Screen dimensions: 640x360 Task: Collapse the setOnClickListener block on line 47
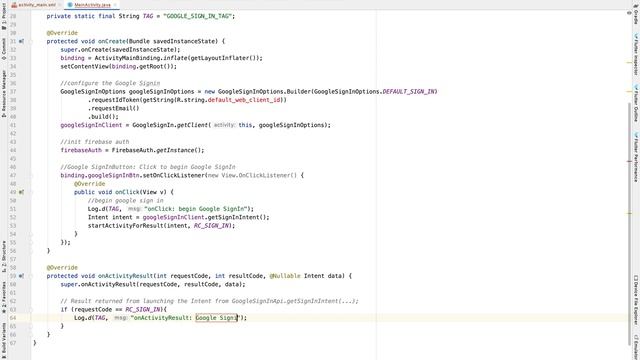point(30,176)
